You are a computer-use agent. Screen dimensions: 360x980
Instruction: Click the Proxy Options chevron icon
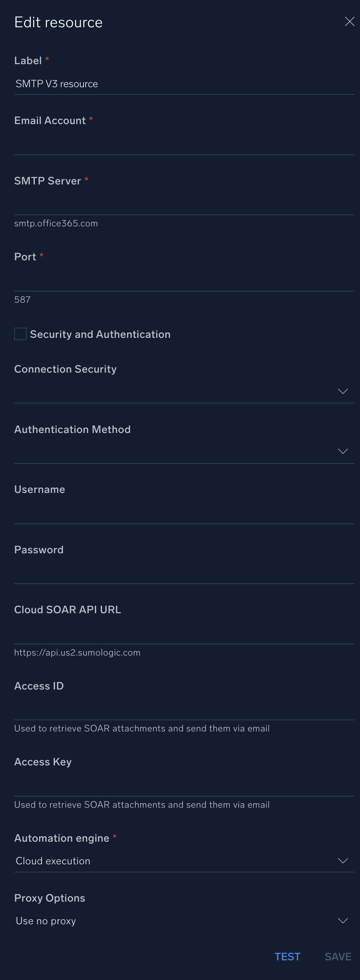343,921
